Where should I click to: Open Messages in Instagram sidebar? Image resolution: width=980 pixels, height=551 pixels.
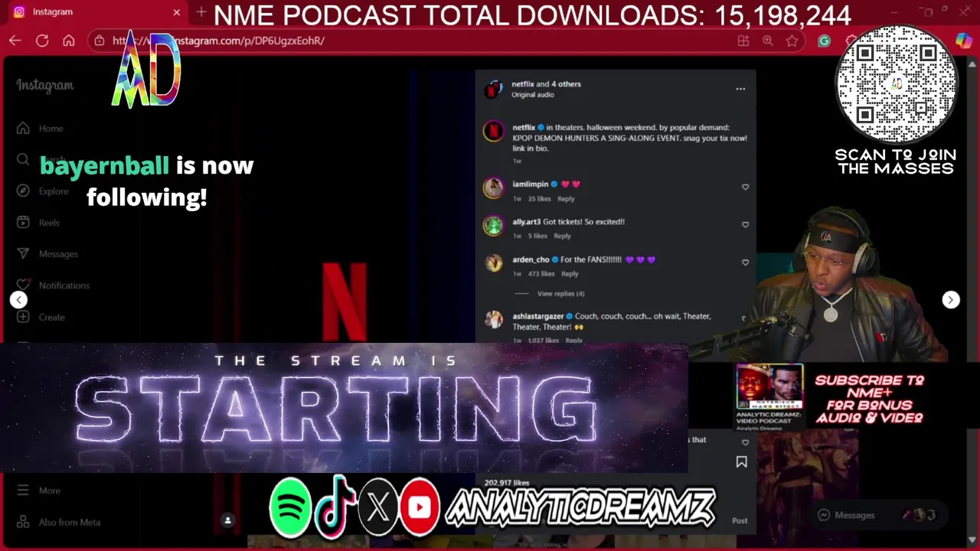tap(47, 254)
